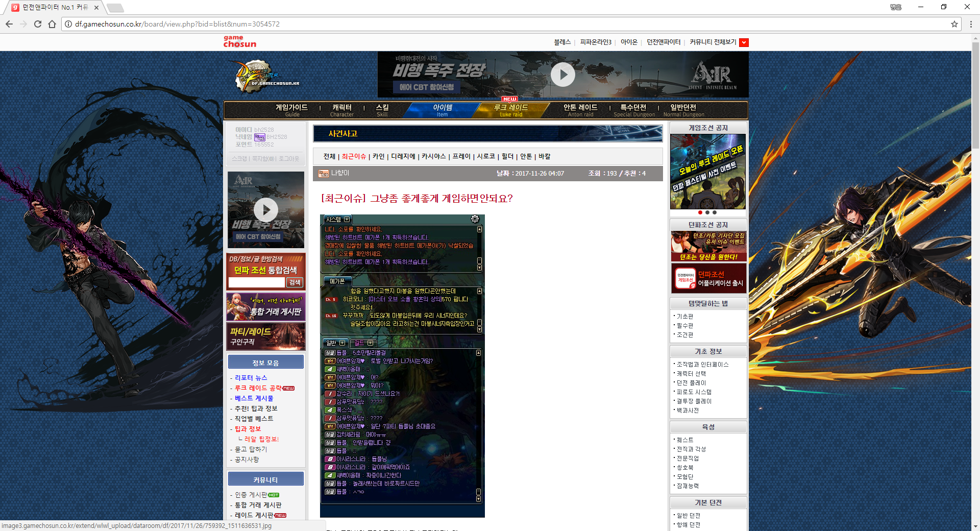Expand the 커뮤니티 전체보기 red dropdown arrow

pyautogui.click(x=744, y=42)
